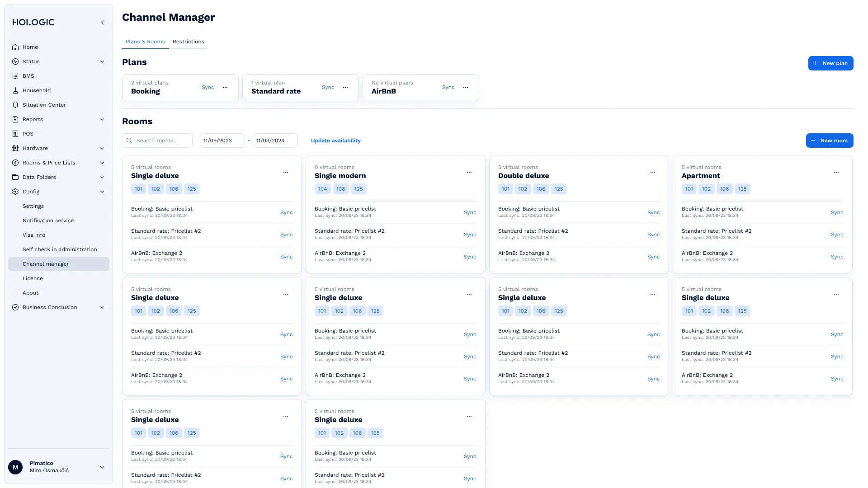Open the Booking plan's three-dot menu

pos(225,88)
